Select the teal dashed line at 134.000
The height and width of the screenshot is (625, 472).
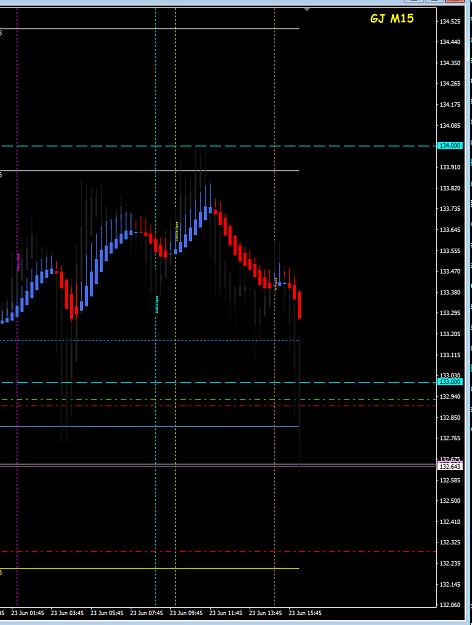[218, 146]
